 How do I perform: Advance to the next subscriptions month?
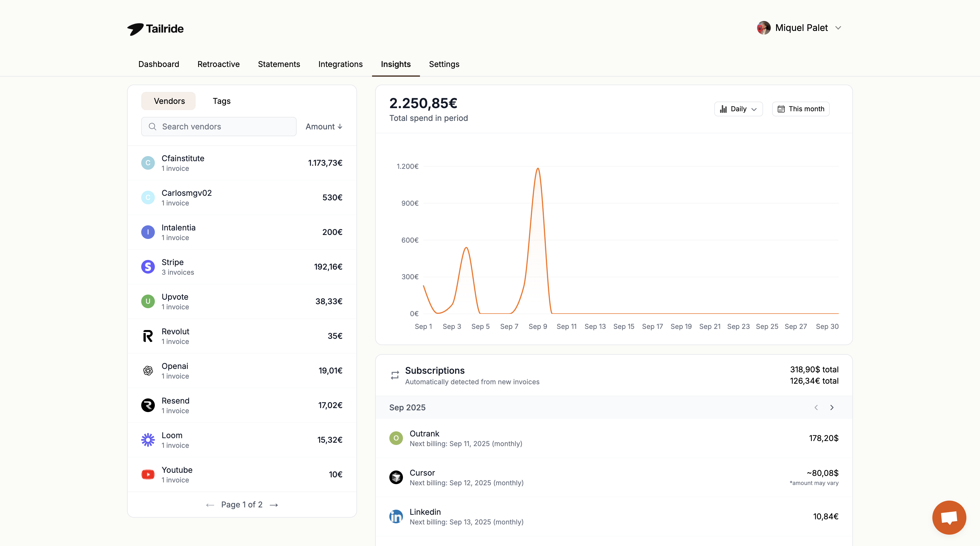(x=832, y=408)
